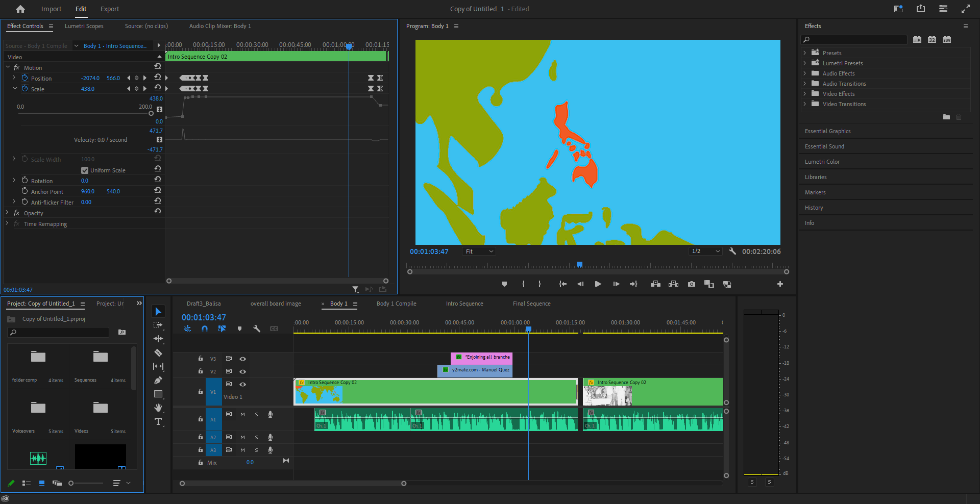
Task: Click the Export Frame camera icon
Action: point(691,284)
